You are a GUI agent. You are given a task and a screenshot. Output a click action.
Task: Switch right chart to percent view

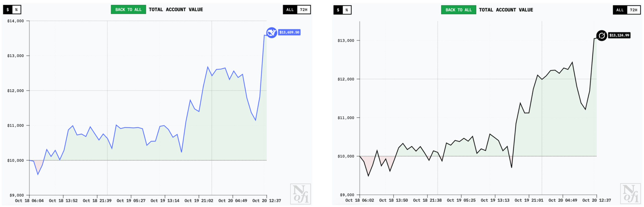[346, 10]
